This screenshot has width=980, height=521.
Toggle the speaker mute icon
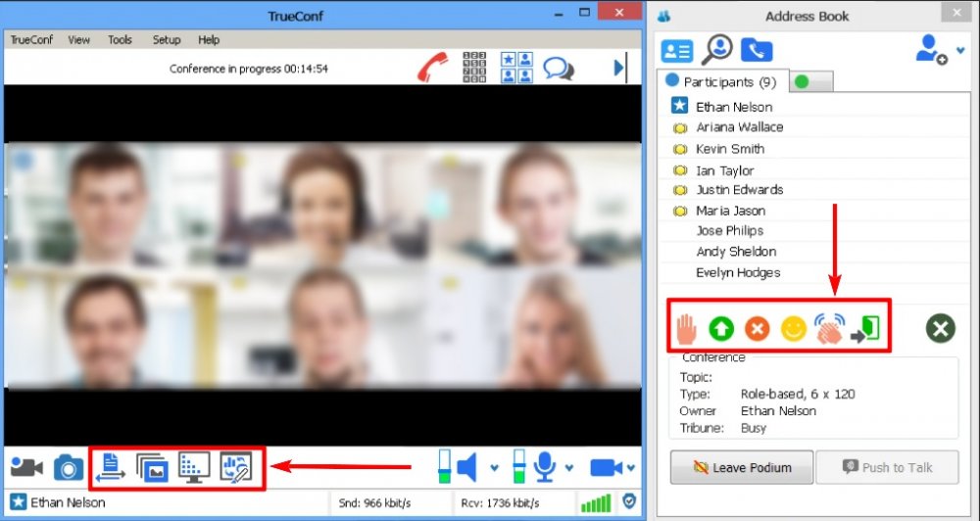tap(467, 467)
